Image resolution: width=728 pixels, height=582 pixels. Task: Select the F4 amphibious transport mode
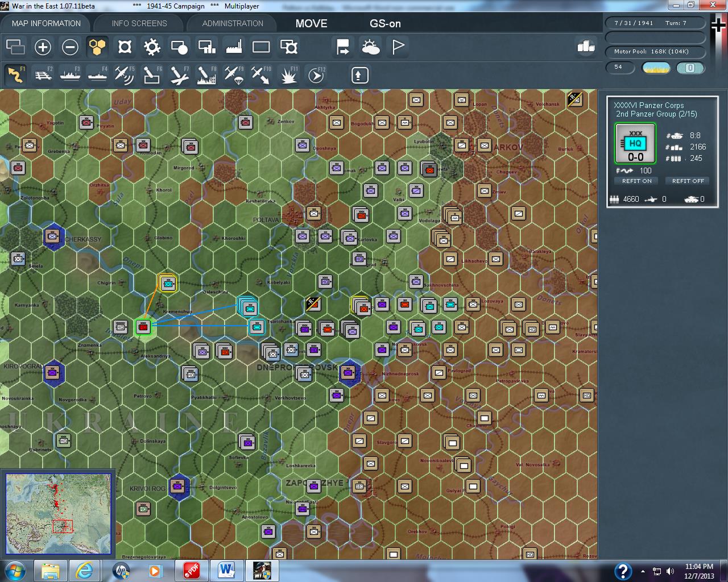coord(97,75)
